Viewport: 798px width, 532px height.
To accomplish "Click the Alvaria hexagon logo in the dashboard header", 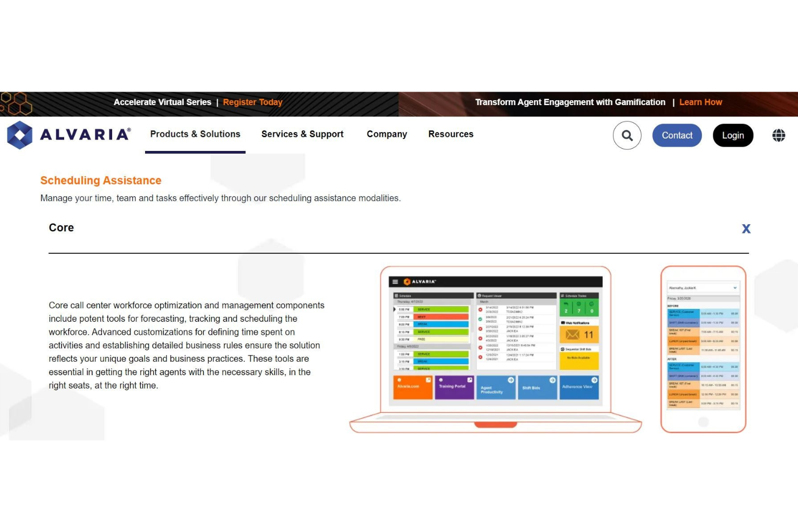I will tap(408, 281).
